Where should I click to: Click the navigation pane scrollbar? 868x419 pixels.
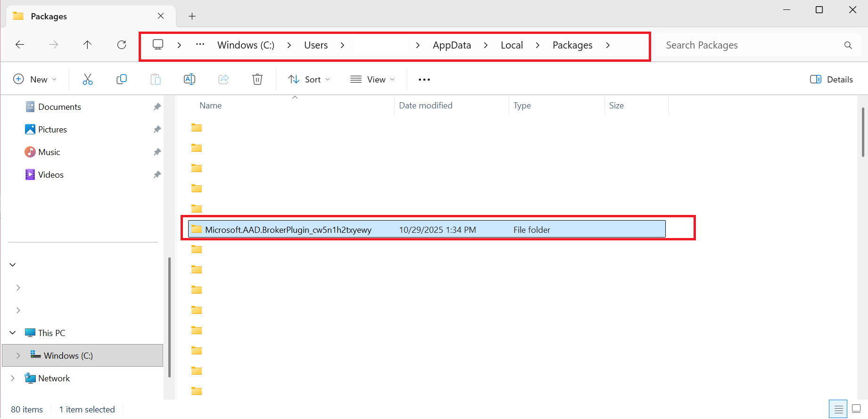point(169,317)
